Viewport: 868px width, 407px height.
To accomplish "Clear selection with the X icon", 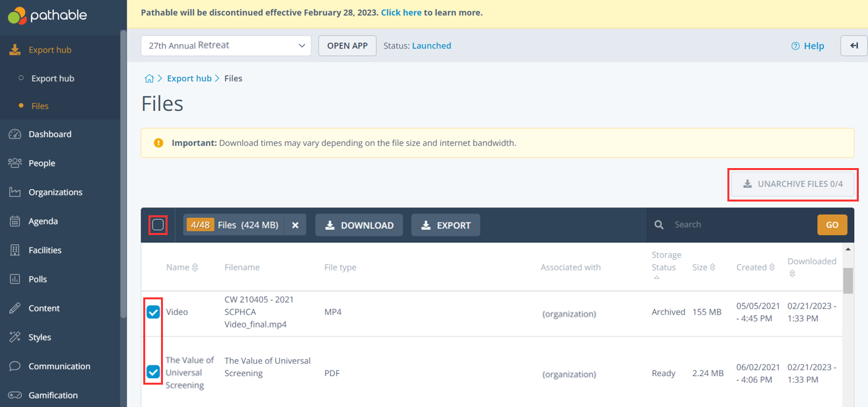I will coord(295,225).
